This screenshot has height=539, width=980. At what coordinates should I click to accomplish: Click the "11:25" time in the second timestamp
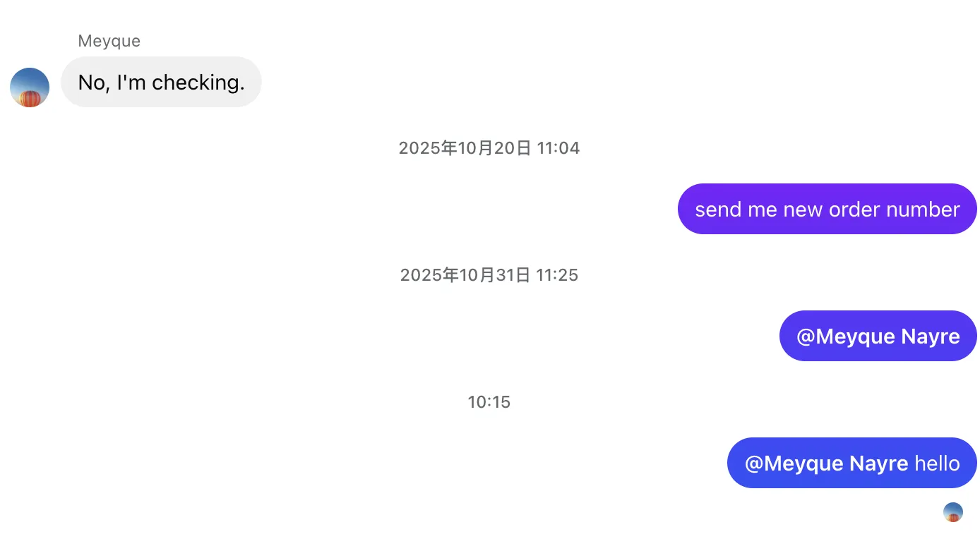[557, 275]
